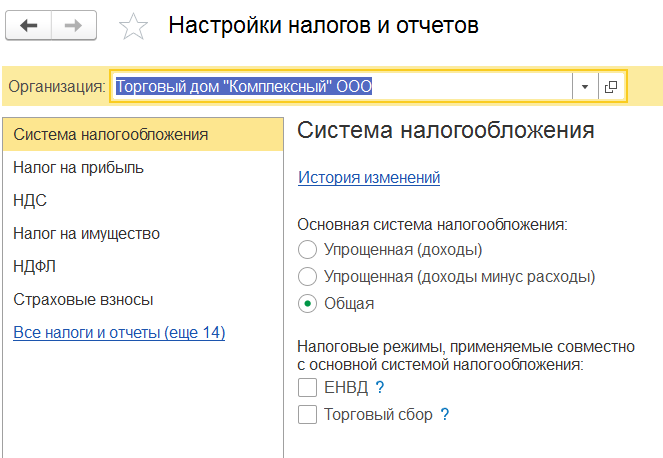Open История изменений link
The height and width of the screenshot is (458, 663).
pos(369,178)
